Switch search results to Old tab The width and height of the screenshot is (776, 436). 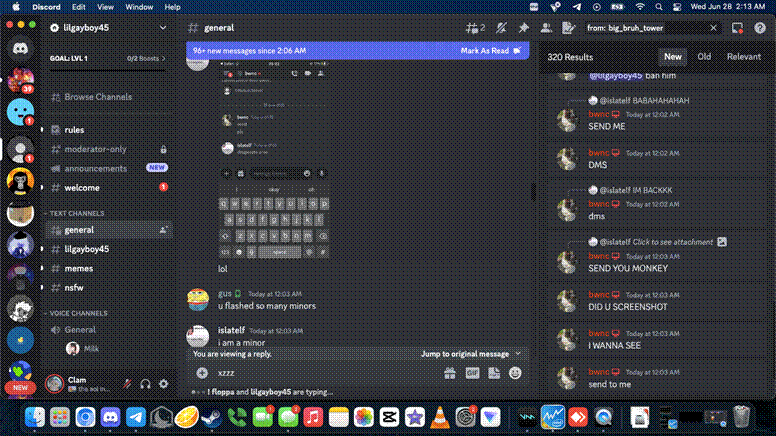click(704, 57)
